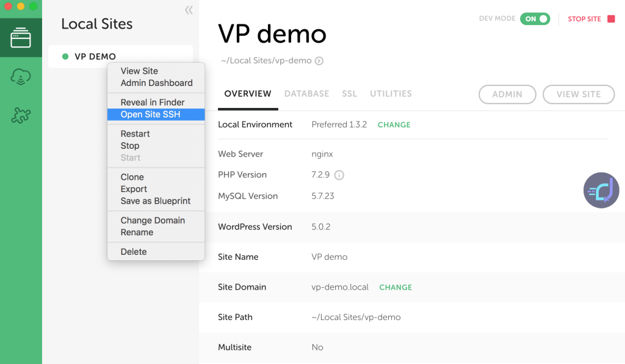Click the VIEW SITE button
The image size is (625, 364).
pos(579,95)
